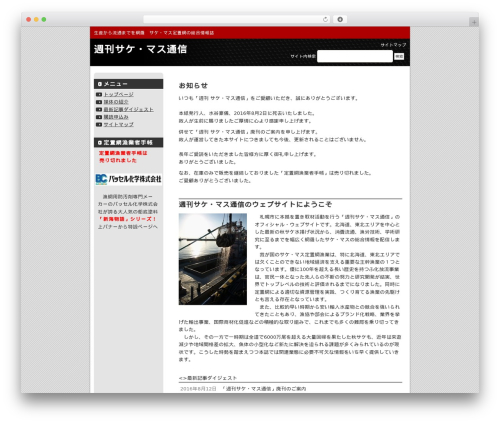Go to トップページ in the sidebar menu
500x423 pixels.
tap(119, 94)
